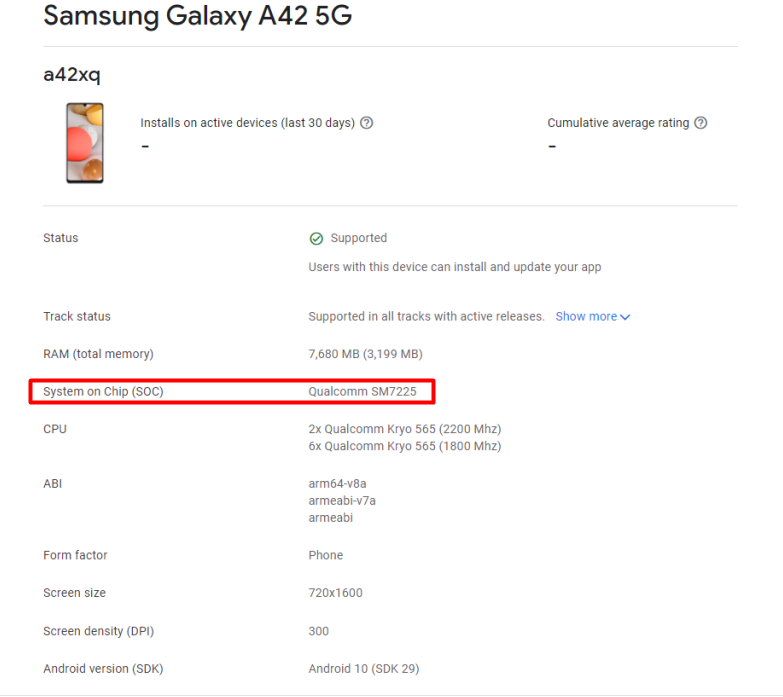
Task: Click help icon beside Installs on active devices
Action: tap(367, 123)
